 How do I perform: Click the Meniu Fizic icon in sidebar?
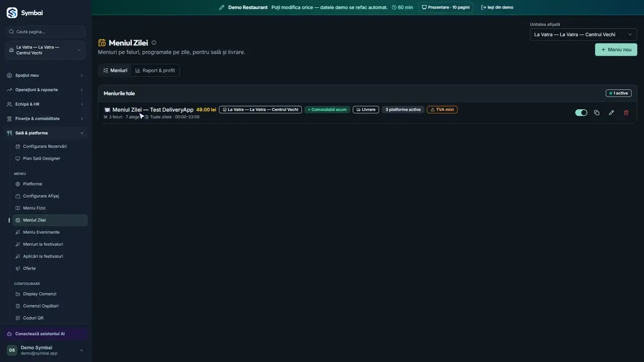coord(18,208)
